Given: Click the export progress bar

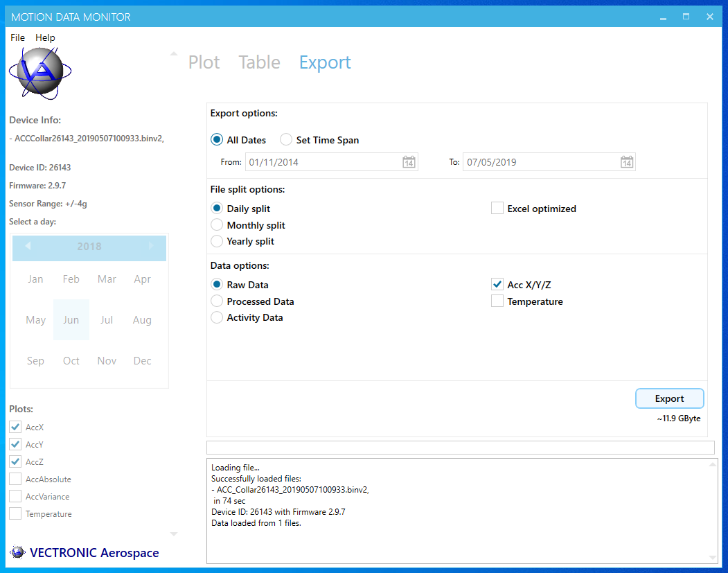Looking at the screenshot, I should [460, 448].
